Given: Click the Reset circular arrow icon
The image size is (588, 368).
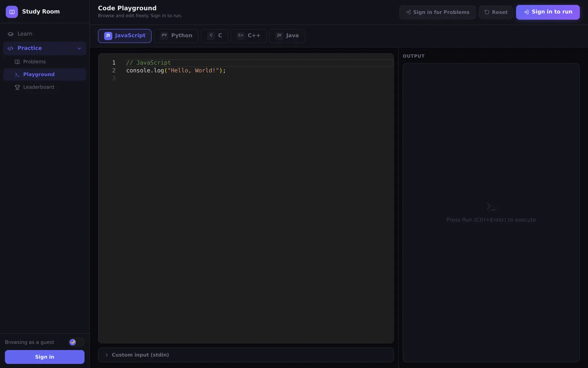Looking at the screenshot, I should tap(487, 12).
